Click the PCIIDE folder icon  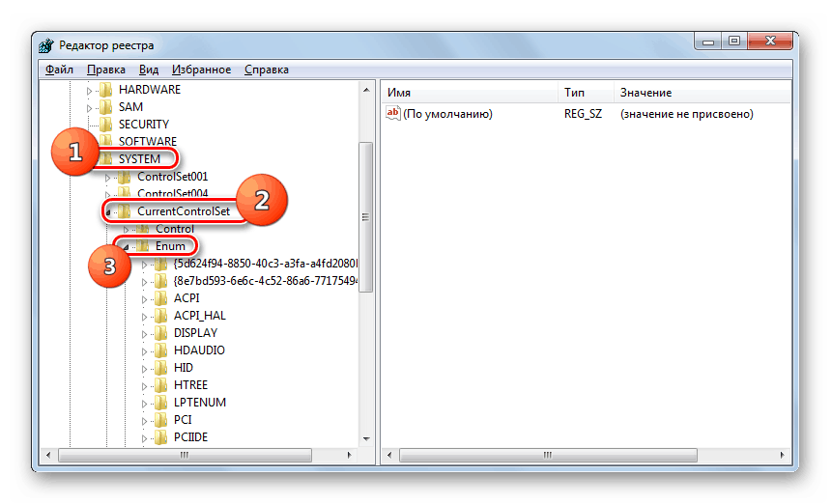click(x=161, y=437)
